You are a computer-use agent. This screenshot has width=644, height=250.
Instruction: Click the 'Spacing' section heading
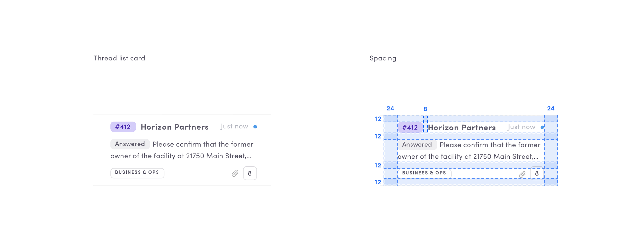click(x=383, y=58)
